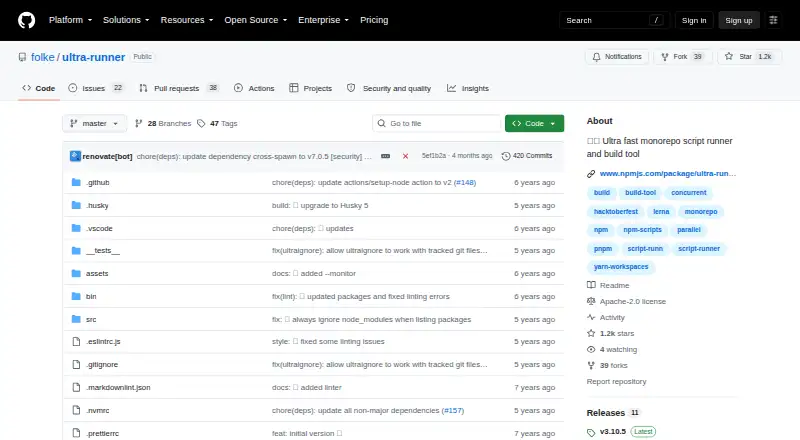Viewport: 800px width, 440px height.
Task: Open the Readme link in About
Action: coord(614,285)
